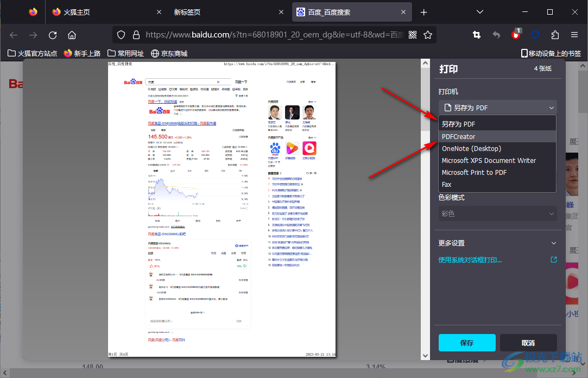Close the 百度_百度搜索 tab
588x378 pixels.
point(403,12)
